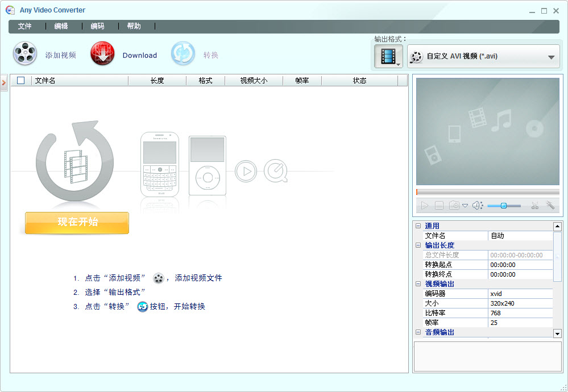The height and width of the screenshot is (392, 568).
Task: Click the volume slider handle
Action: pyautogui.click(x=504, y=206)
